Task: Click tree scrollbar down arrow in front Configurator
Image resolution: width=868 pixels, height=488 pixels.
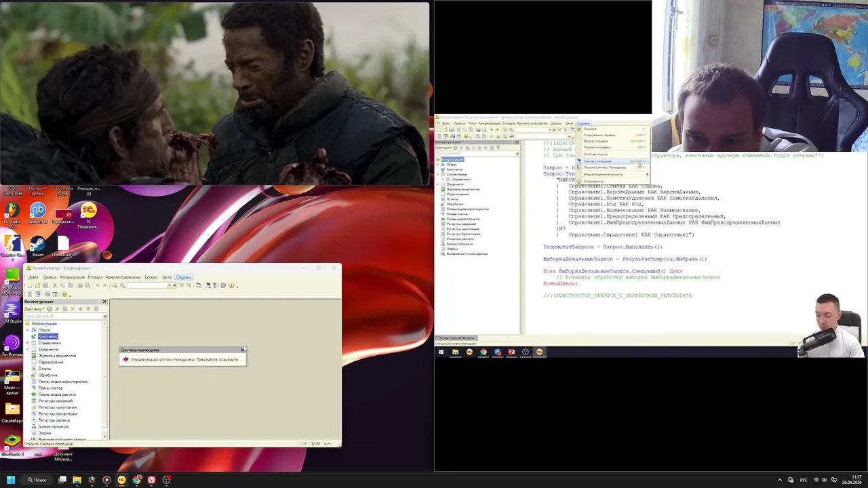Action: pyautogui.click(x=104, y=436)
